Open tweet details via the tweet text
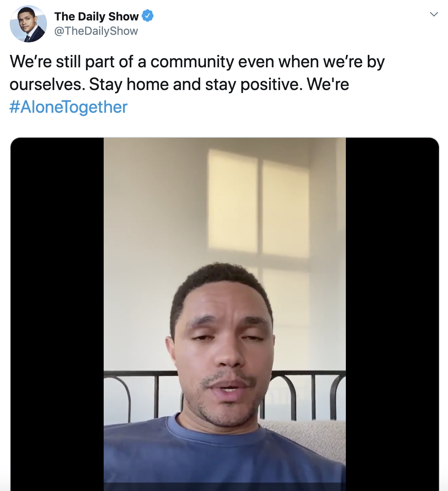448x491 pixels. 197,73
